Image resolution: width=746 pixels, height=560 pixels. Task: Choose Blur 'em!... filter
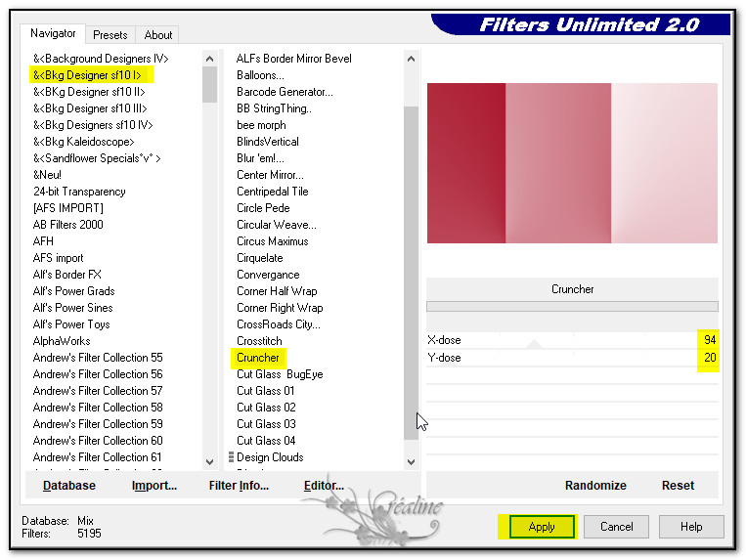pyautogui.click(x=260, y=158)
